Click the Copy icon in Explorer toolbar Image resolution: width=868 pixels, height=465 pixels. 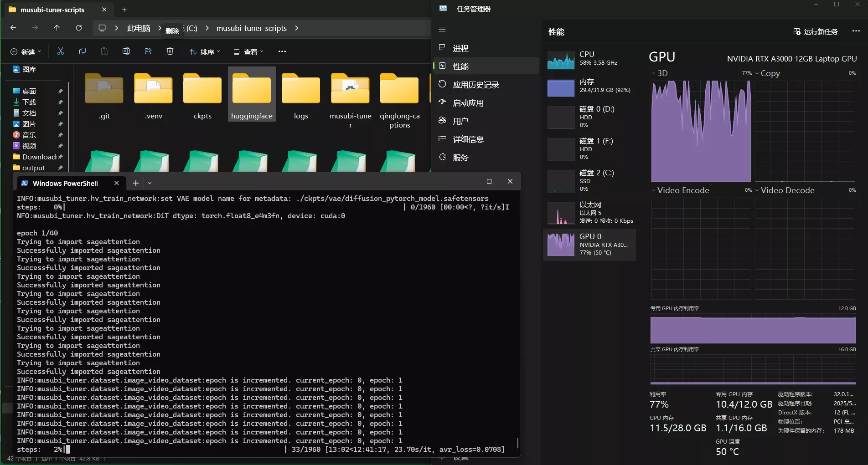(x=83, y=51)
